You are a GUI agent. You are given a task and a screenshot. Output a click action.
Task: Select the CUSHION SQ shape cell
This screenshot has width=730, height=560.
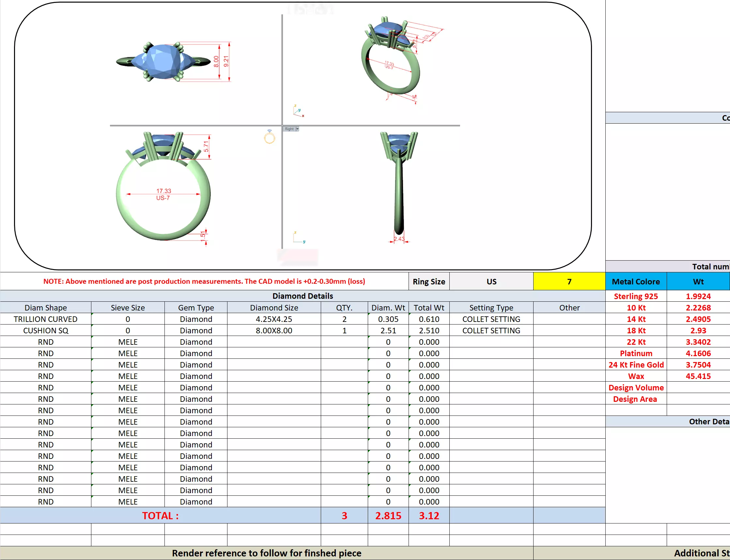coord(46,331)
